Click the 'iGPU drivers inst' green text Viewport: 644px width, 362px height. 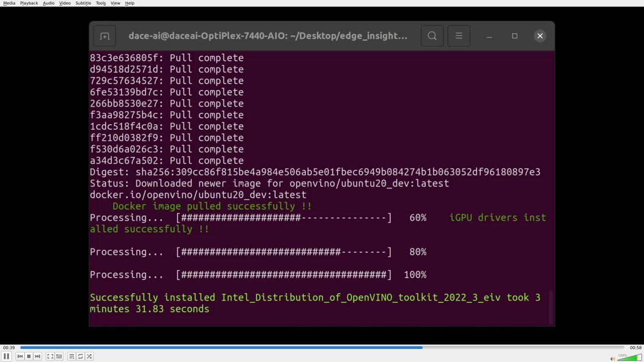[x=498, y=218]
